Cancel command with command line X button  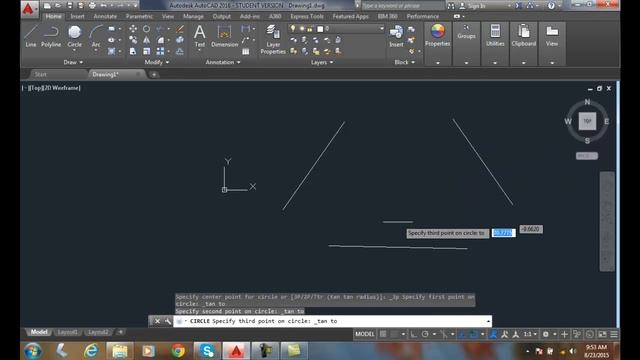tap(157, 321)
